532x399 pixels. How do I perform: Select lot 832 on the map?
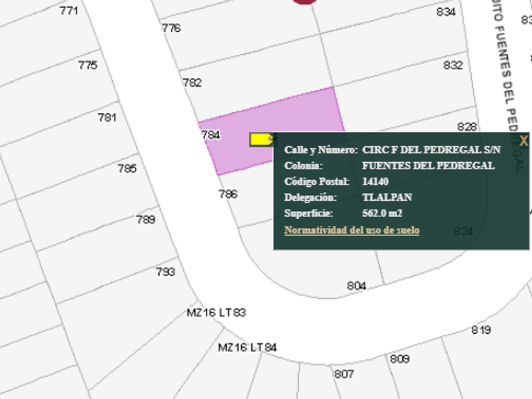[453, 65]
